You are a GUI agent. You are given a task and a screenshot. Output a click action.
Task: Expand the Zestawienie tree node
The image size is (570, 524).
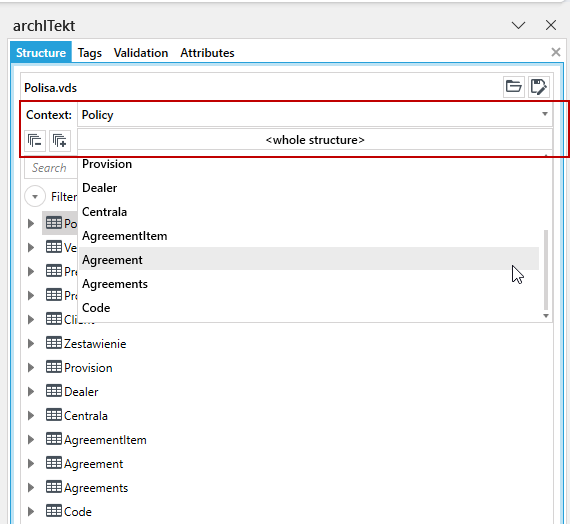[31, 344]
